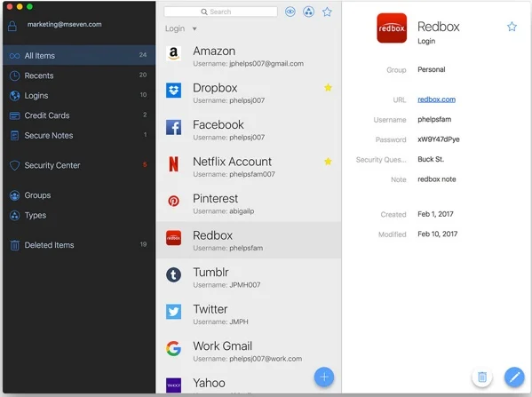Viewport: 532px width, 397px height.
Task: Select the Twitter login entry
Action: 249,314
